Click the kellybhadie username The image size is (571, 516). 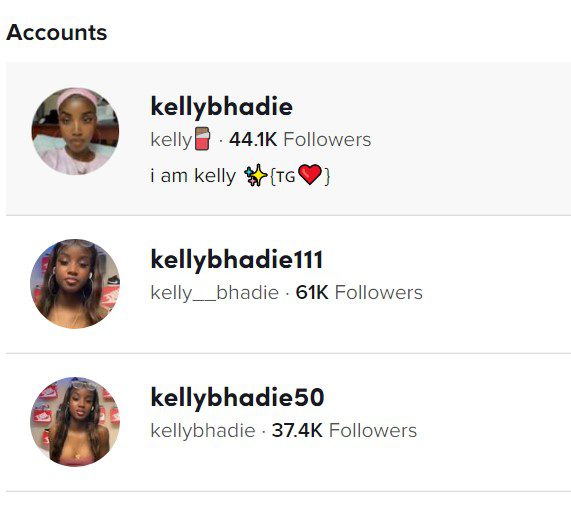(221, 107)
